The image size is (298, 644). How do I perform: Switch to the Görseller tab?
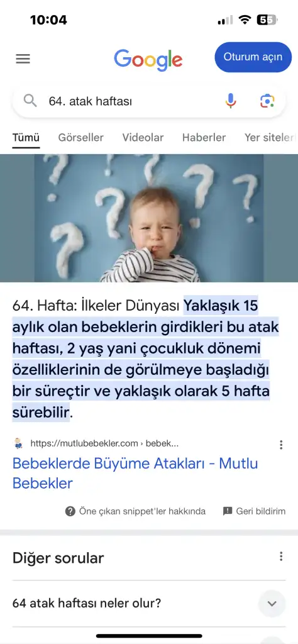click(x=81, y=138)
